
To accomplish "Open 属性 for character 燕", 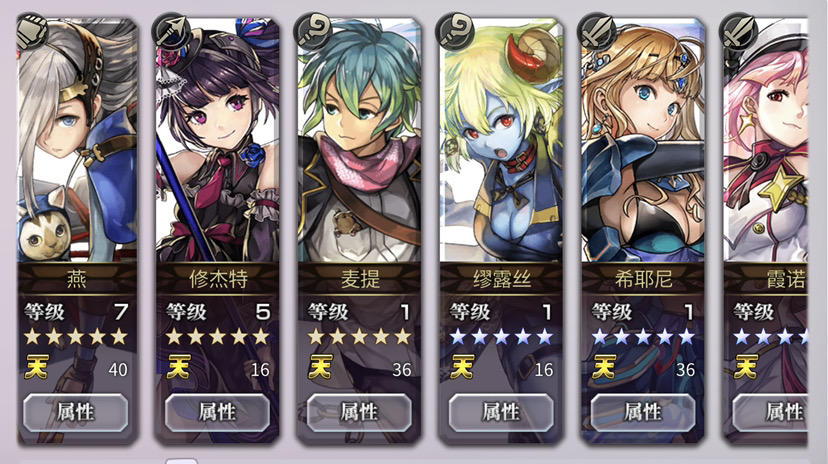I will [76, 412].
